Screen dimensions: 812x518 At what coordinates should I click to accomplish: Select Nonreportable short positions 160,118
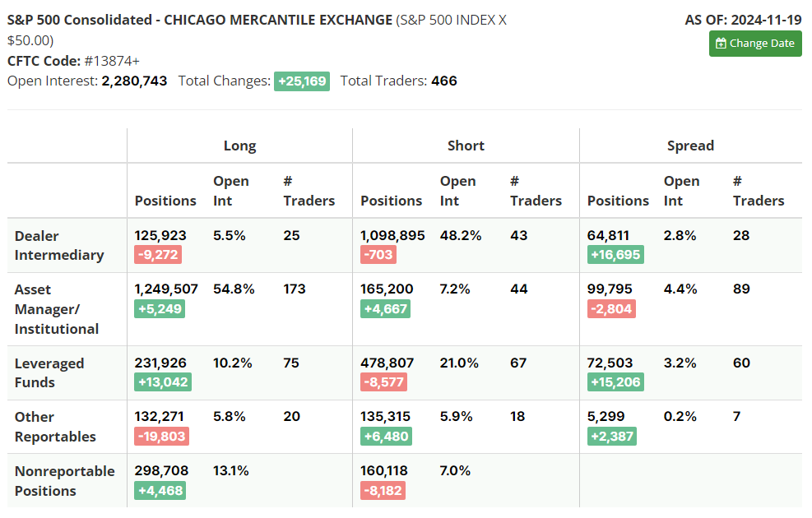383,471
